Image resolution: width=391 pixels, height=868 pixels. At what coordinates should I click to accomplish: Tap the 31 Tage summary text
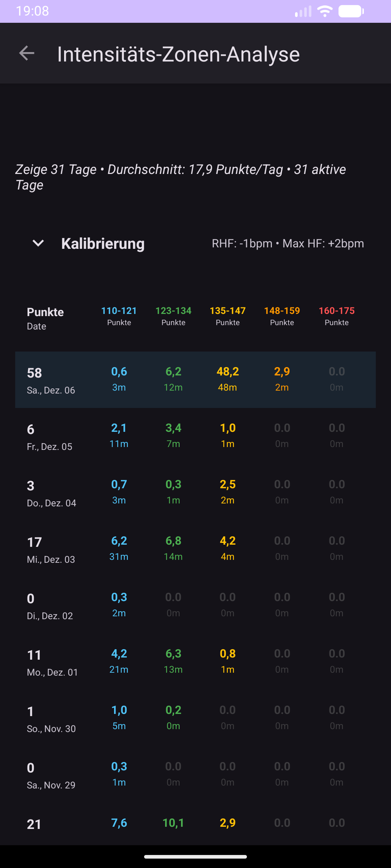point(180,176)
